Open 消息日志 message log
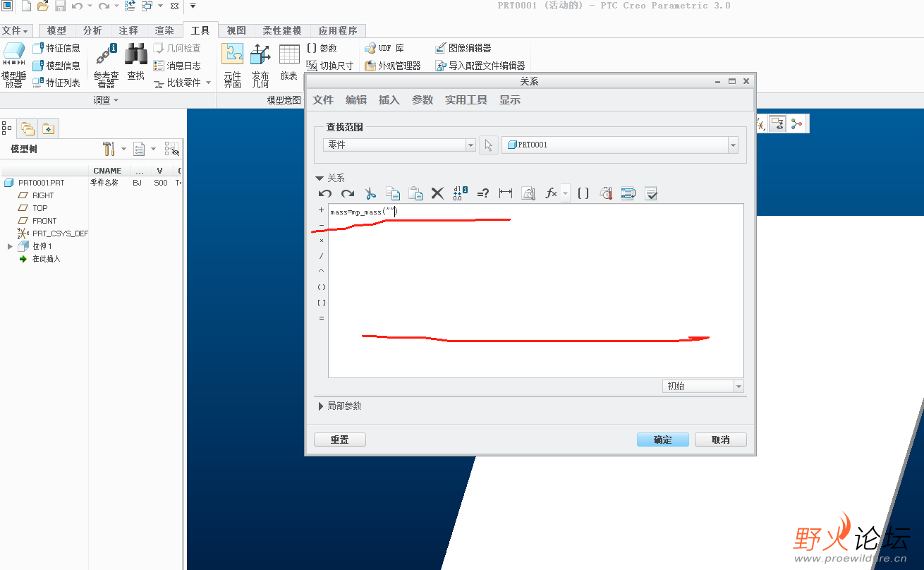 coord(177,66)
